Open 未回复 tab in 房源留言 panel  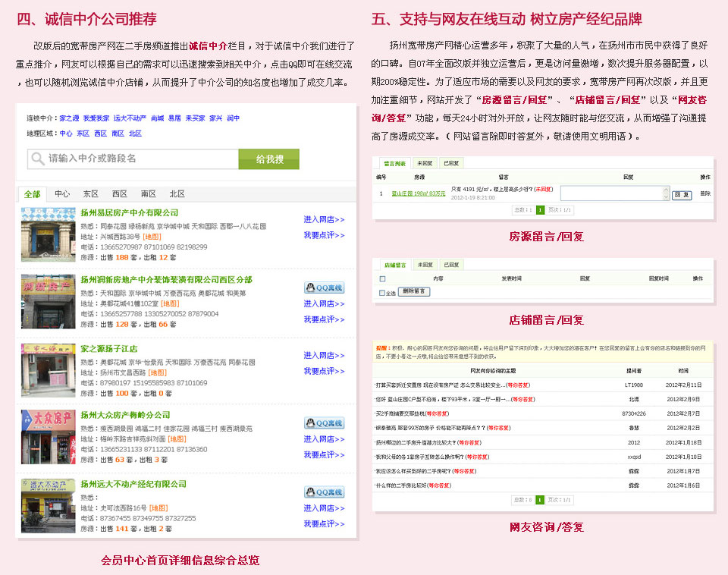[x=425, y=164]
